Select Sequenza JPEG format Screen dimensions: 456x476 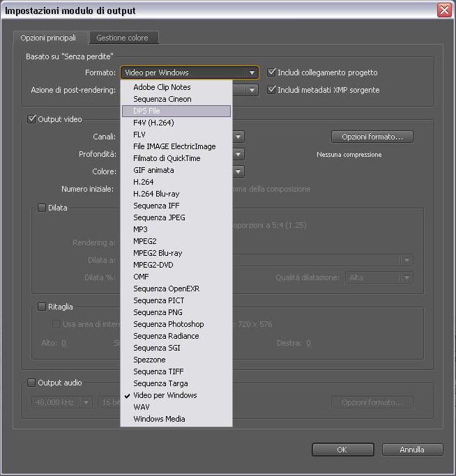(176, 217)
